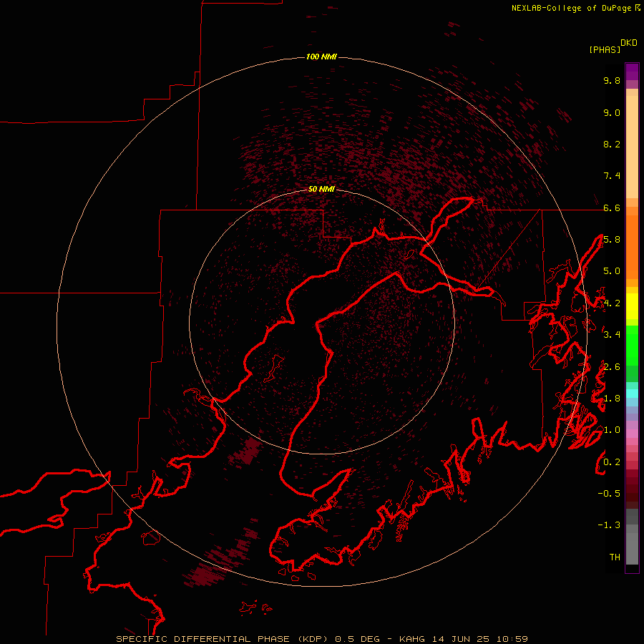644x644 pixels.
Task: Click the 7.4 scale value
Action: (x=612, y=176)
